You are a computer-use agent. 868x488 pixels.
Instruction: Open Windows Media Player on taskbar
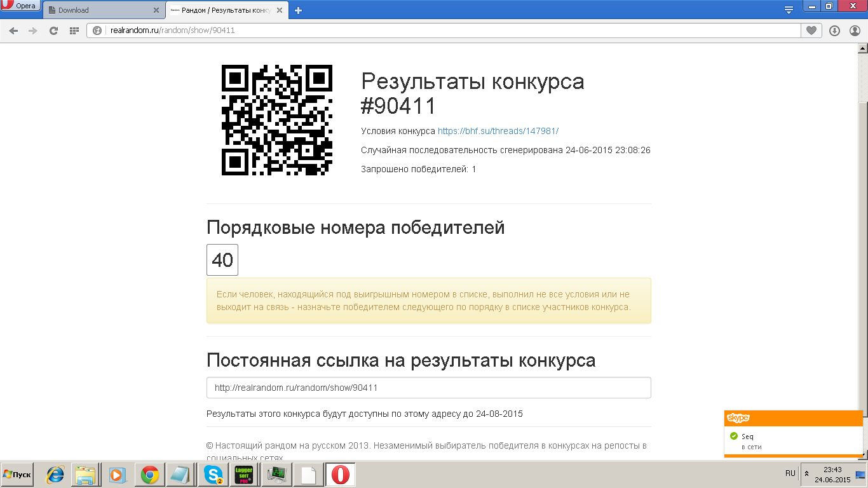118,475
